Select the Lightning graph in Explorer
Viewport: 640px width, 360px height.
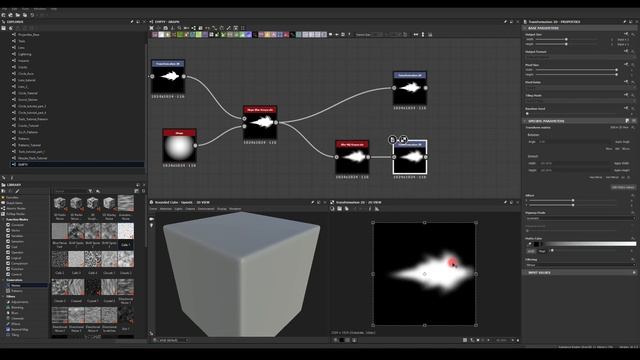pos(24,54)
